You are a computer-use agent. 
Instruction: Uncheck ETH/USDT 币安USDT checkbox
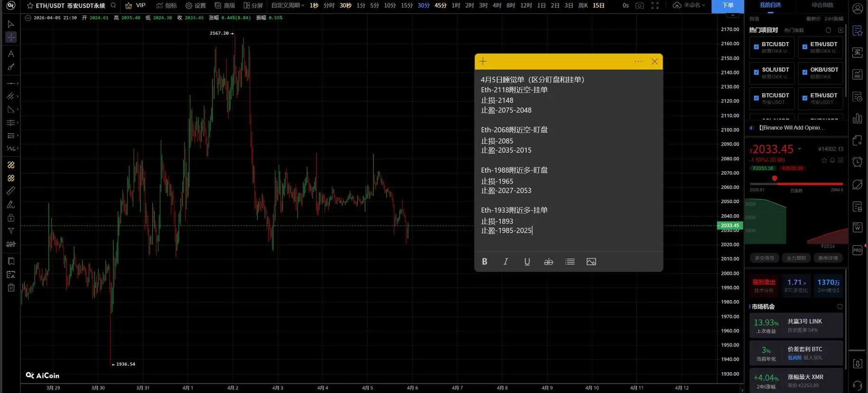coord(805,98)
